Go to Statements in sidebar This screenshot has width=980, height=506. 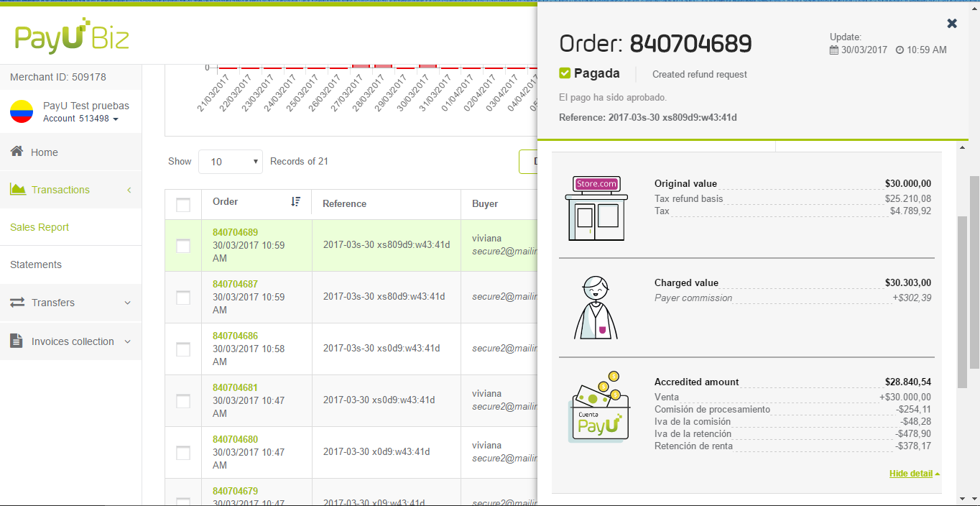click(x=36, y=264)
